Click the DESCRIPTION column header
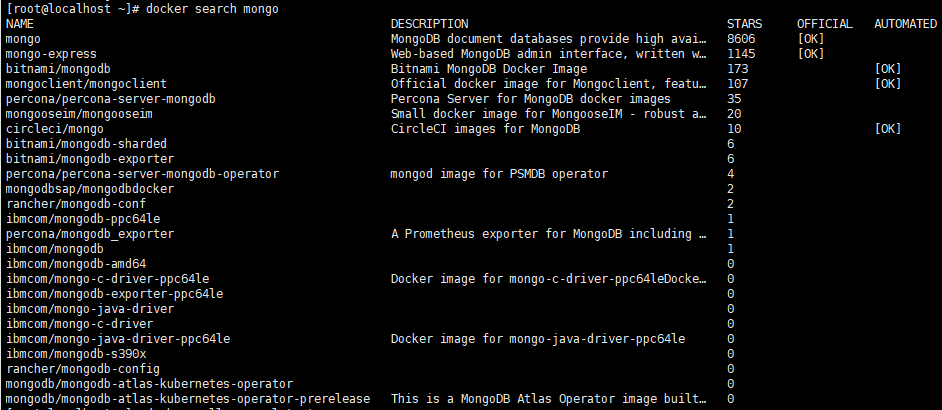 point(428,24)
